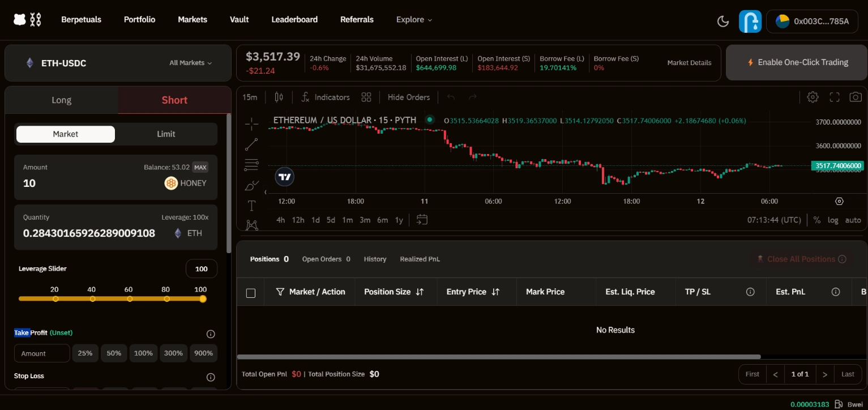Open the chart layout grid icon
868x410 pixels.
[x=366, y=97]
